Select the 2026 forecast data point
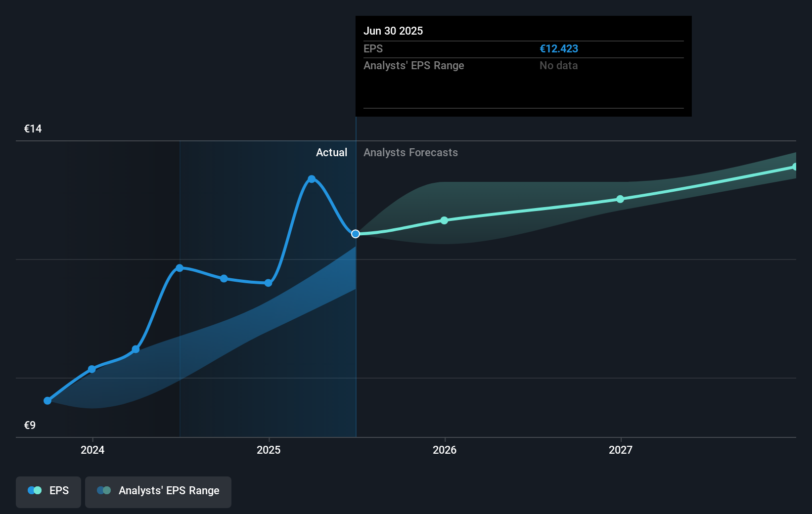Image resolution: width=812 pixels, height=514 pixels. pyautogui.click(x=444, y=220)
